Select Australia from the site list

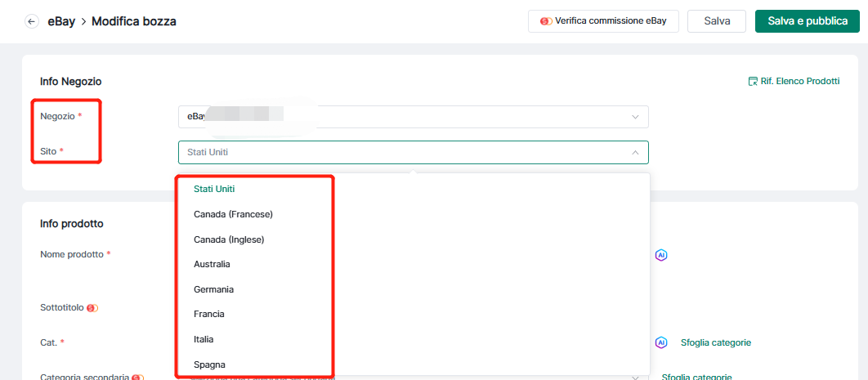(212, 264)
